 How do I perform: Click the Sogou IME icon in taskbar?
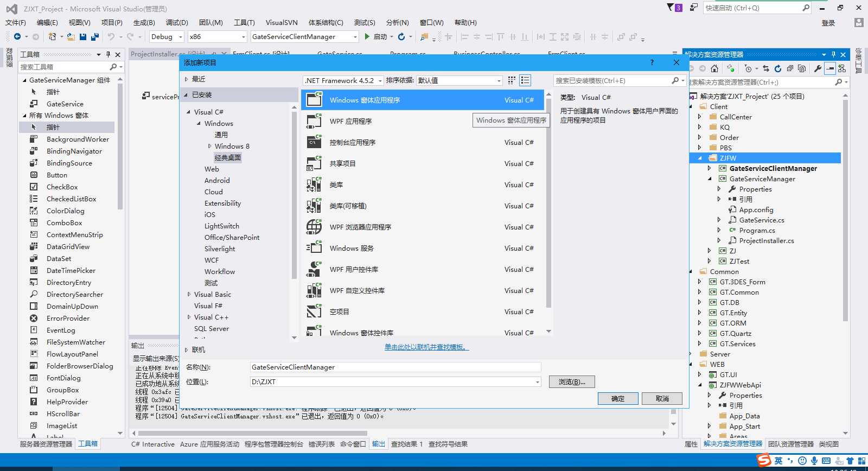pyautogui.click(x=764, y=461)
